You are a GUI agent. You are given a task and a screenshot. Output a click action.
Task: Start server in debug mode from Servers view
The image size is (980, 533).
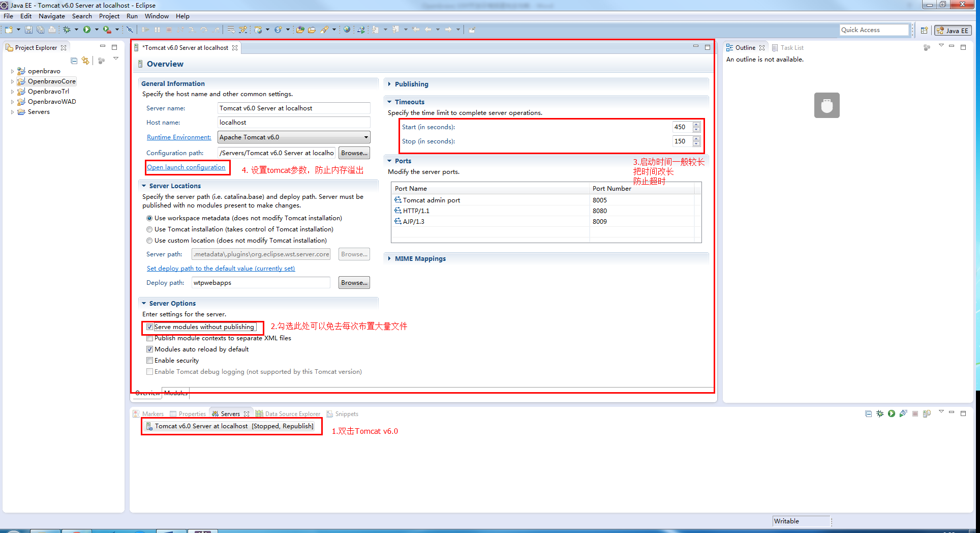tap(880, 413)
